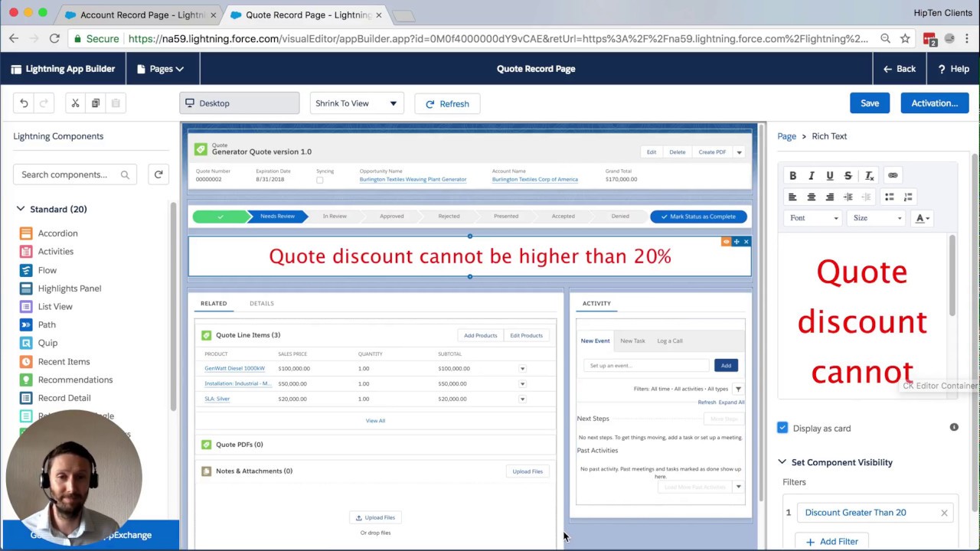Insert a bulleted list
Viewport: 980px width, 551px height.
tap(890, 197)
